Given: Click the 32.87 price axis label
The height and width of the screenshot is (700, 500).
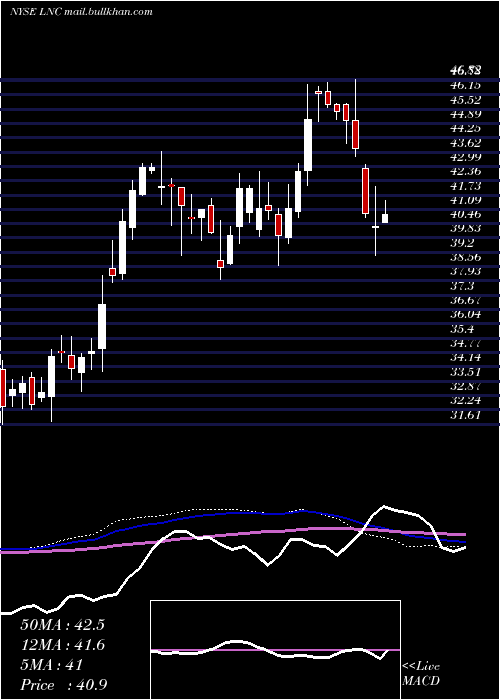Looking at the screenshot, I should pos(465,386).
